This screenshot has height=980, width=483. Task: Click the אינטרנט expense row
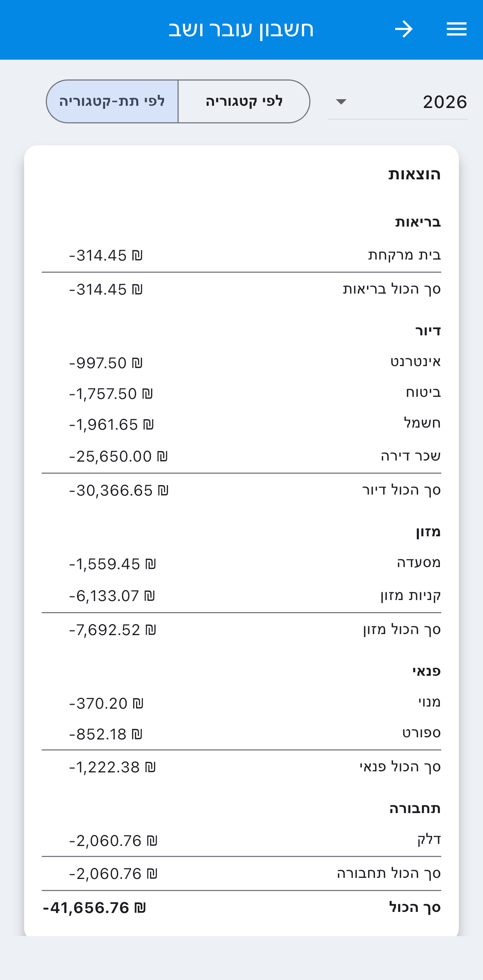(241, 362)
